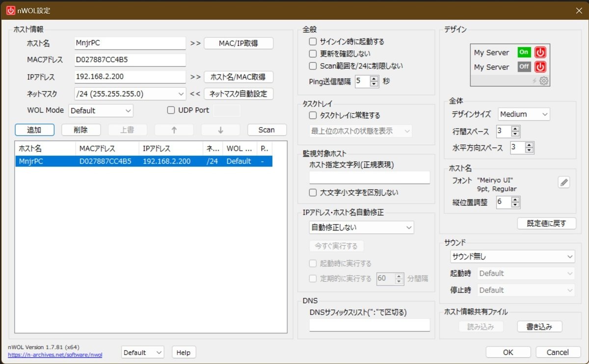Toggle 更新を確認しない checkbox
This screenshot has height=364, width=589.
coord(313,53)
